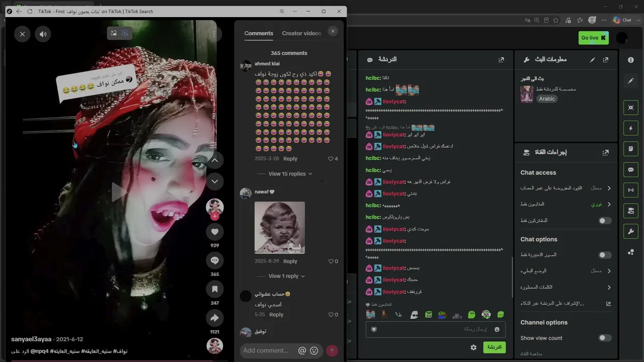Viewport: 644px width, 362px height.
Task: Pop out the chat panel
Action: (501, 60)
